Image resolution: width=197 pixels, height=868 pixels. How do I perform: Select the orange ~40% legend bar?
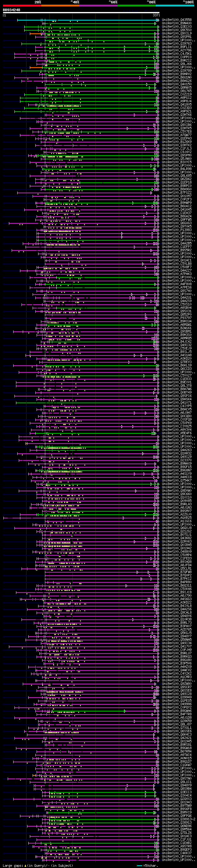(60, 6)
